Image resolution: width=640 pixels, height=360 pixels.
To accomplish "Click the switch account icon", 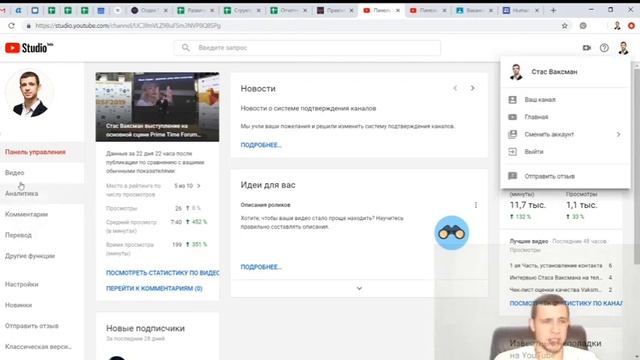I will [x=512, y=134].
